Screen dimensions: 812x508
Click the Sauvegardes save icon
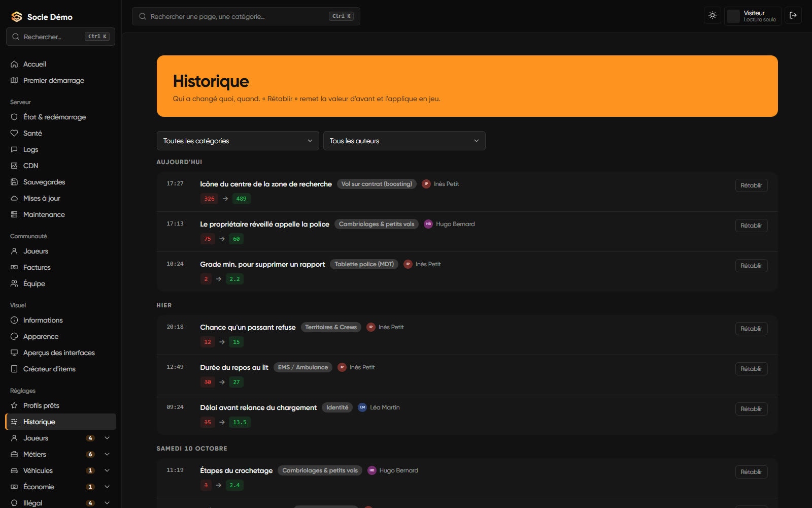tap(14, 182)
